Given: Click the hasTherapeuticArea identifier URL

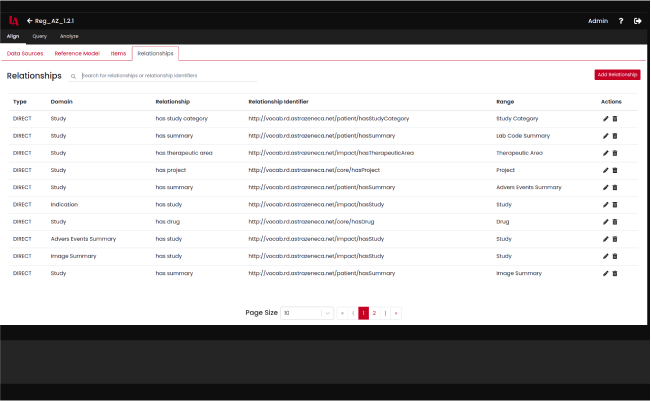Looking at the screenshot, I should 331,153.
